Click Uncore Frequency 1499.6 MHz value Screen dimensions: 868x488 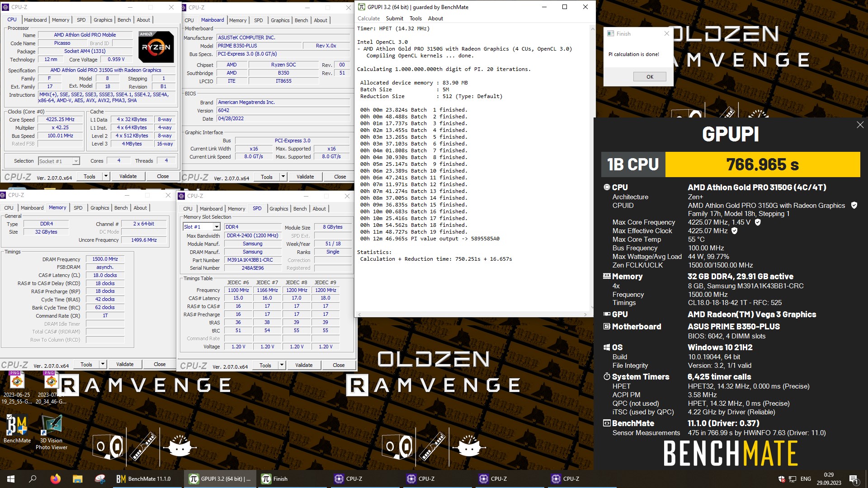pos(144,240)
